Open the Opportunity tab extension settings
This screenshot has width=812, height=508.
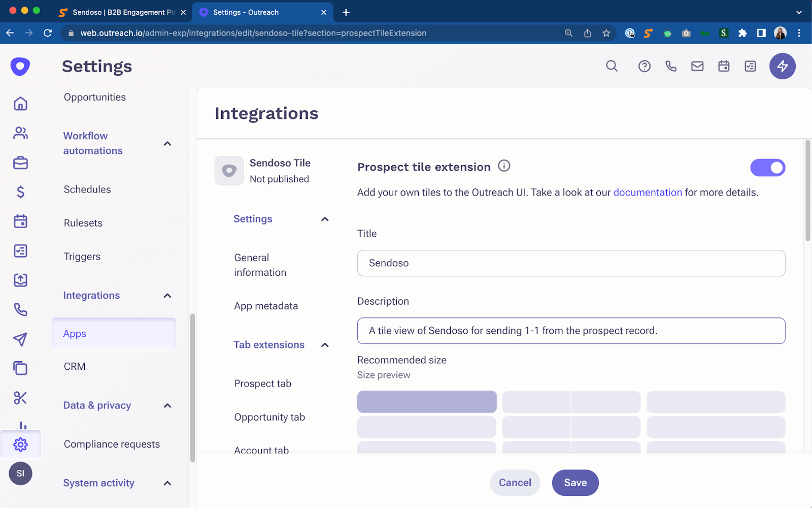coord(269,417)
